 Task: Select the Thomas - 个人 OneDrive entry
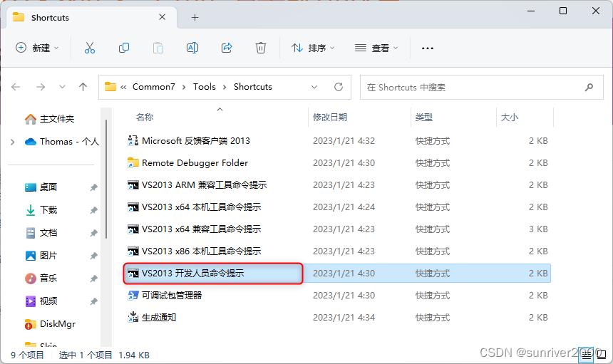61,141
